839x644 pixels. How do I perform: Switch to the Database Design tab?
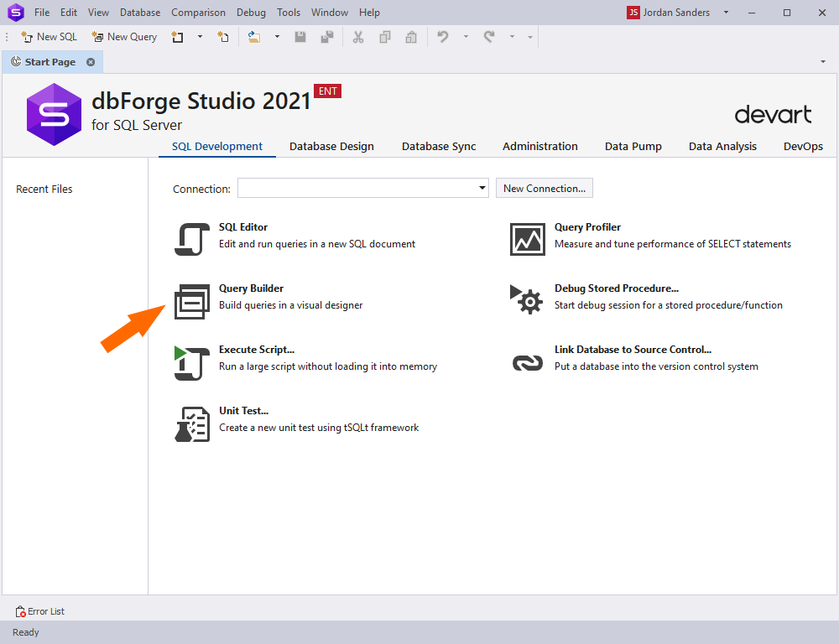click(x=331, y=146)
